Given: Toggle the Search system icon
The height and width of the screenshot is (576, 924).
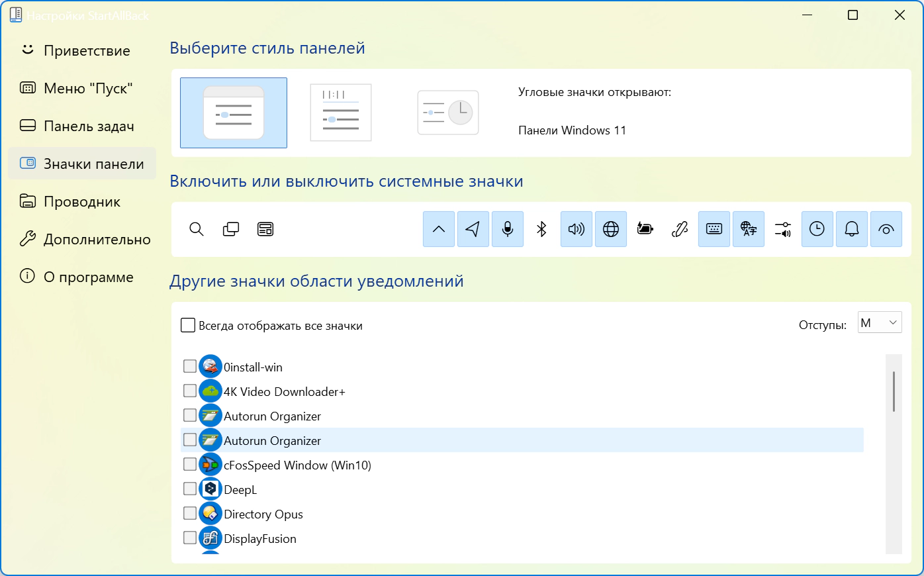Looking at the screenshot, I should point(197,229).
